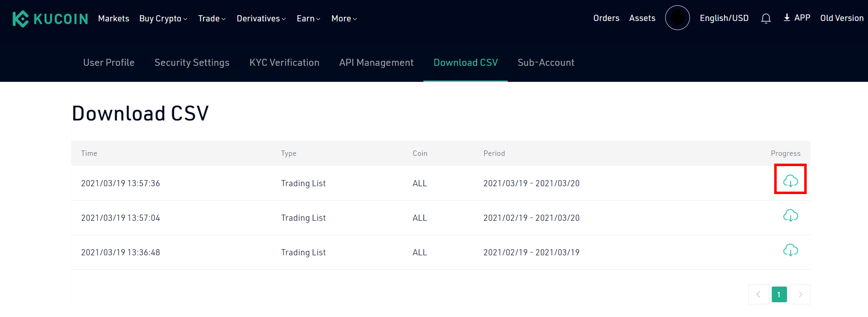Download CSV for 13:36:48 row
Screen dimensions: 868x317
[x=790, y=250]
